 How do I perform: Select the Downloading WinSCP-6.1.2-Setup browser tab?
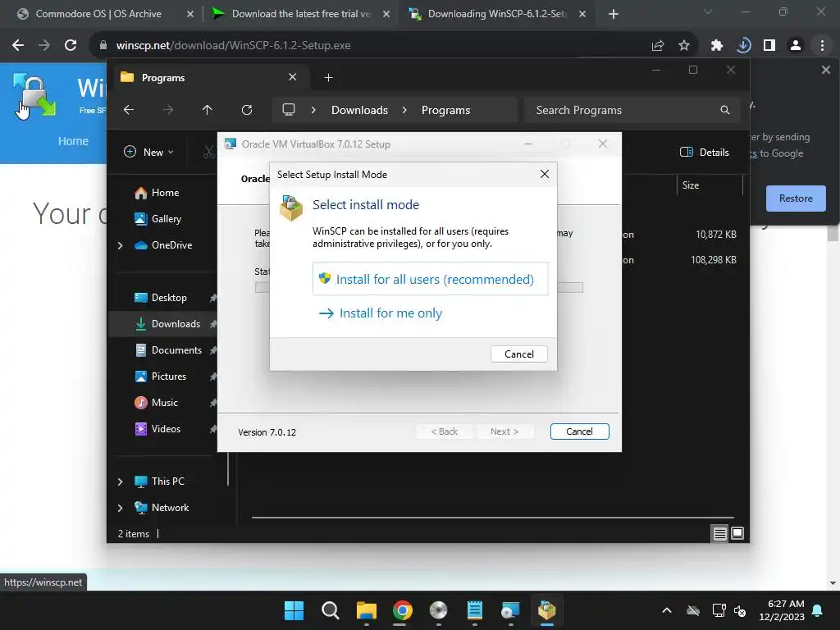tap(496, 14)
